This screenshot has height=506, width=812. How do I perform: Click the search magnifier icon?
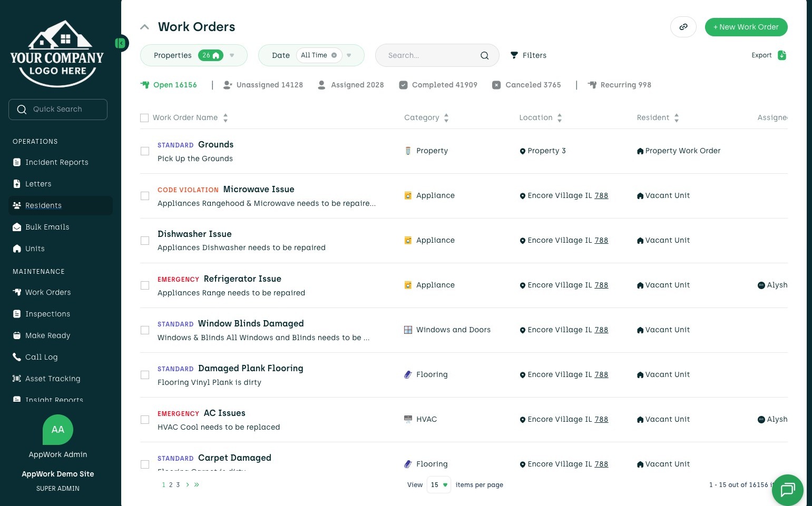point(484,56)
